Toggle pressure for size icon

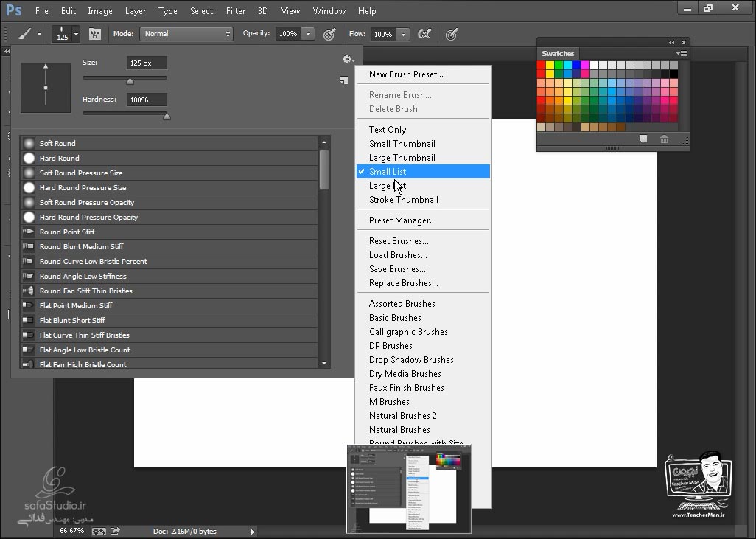coord(451,34)
